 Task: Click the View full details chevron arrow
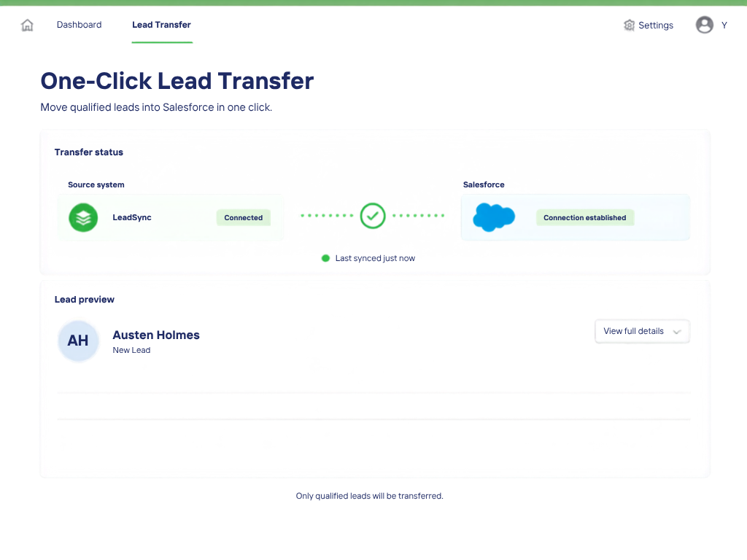677,332
